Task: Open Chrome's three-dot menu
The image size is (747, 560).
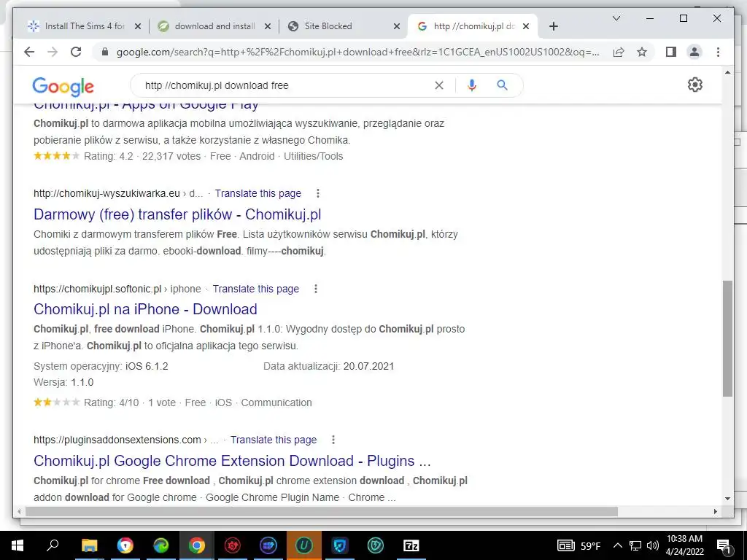Action: 718,52
